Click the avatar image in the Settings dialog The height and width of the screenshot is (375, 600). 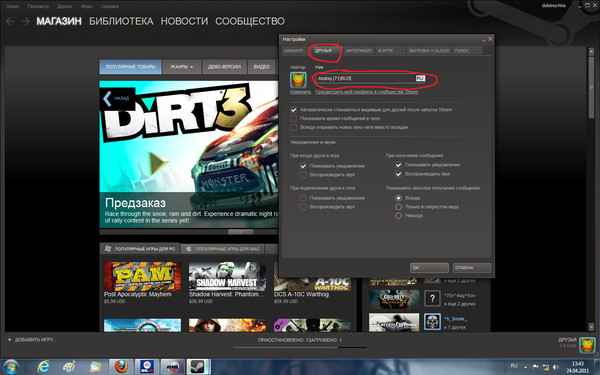coord(298,80)
